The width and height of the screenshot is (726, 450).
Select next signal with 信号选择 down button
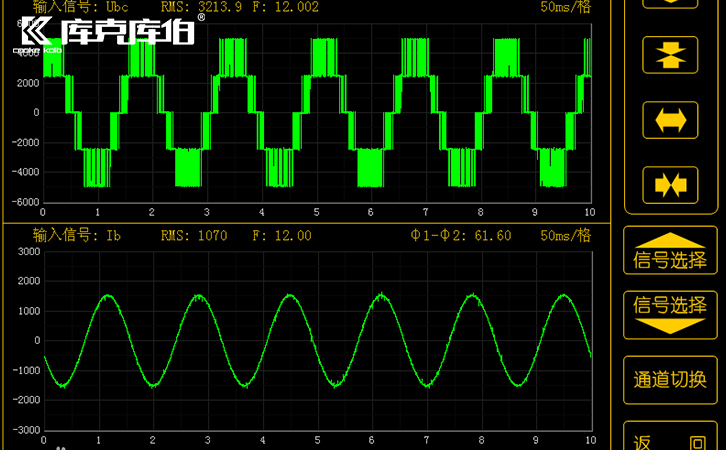[670, 313]
